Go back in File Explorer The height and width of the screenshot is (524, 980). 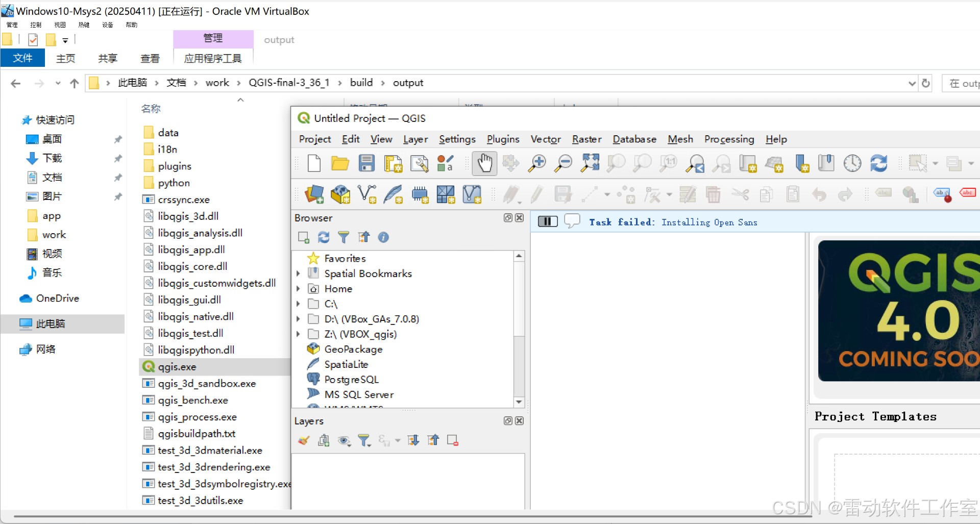tap(16, 83)
